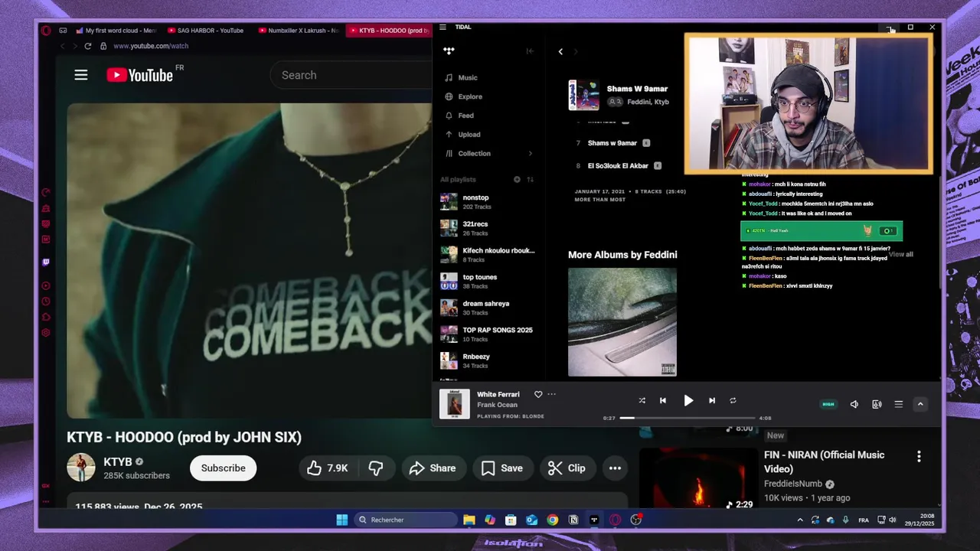
Task: Open TIDAL hamburger menu in title bar
Action: (443, 27)
